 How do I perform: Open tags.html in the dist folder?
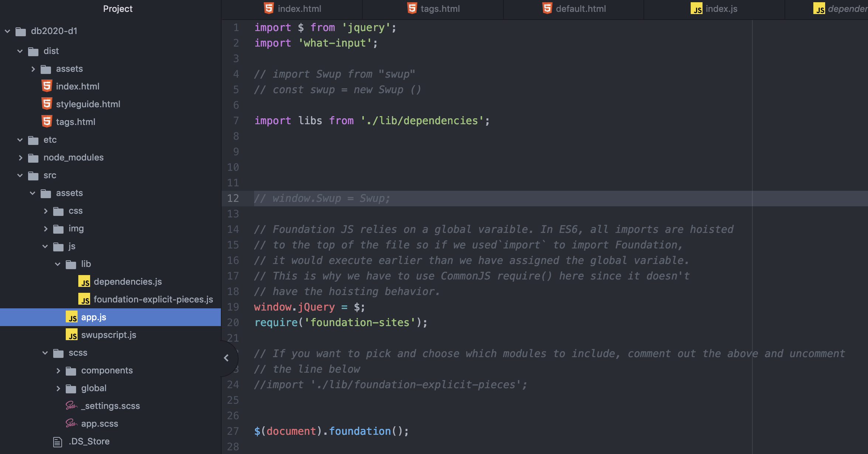(x=75, y=122)
